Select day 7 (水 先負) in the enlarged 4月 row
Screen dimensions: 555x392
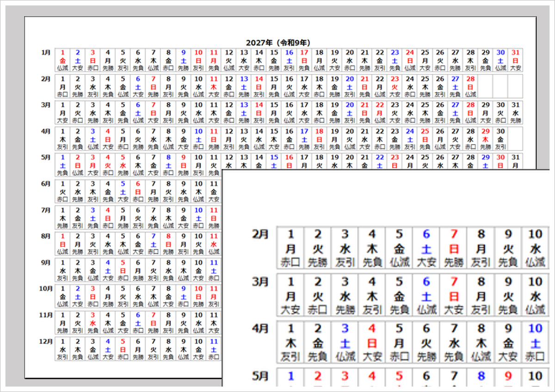point(454,343)
